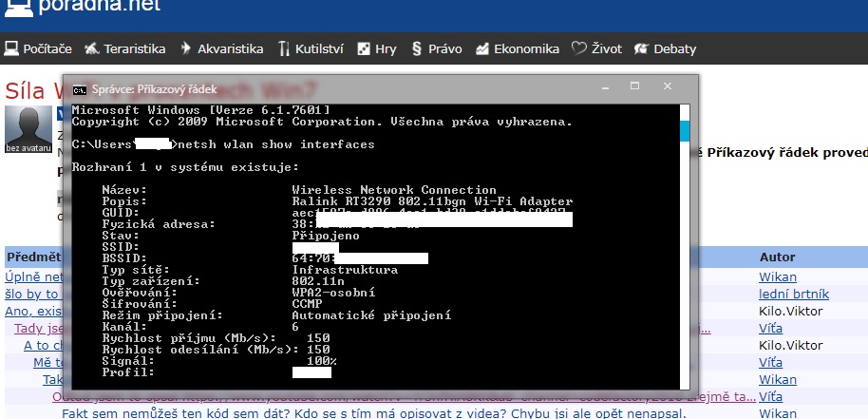Minimize the Příkazový řádek window
868x419 pixels.
click(x=606, y=86)
